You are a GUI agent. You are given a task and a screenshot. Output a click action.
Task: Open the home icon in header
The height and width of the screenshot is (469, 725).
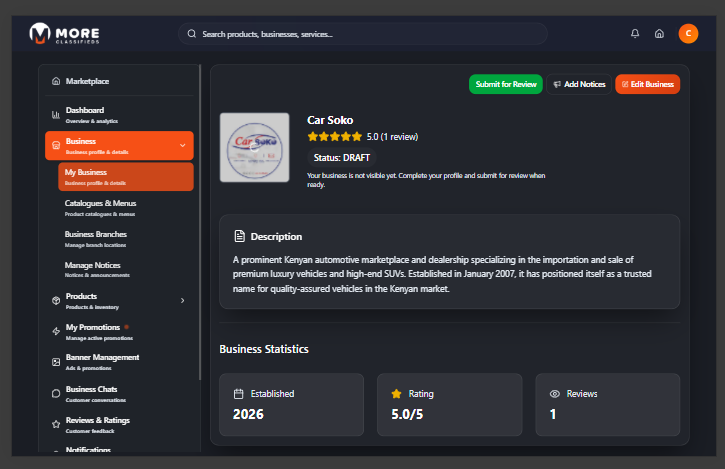(659, 34)
